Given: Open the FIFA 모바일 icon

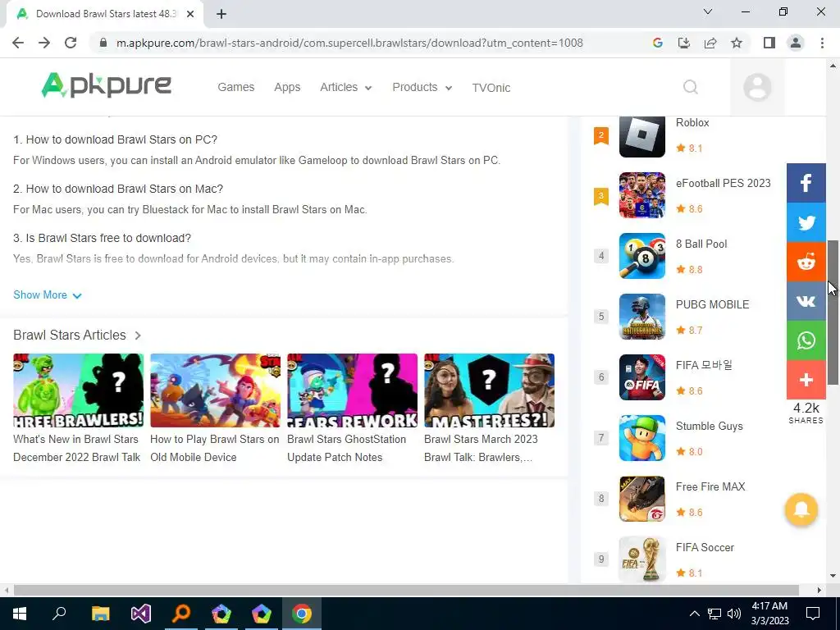Looking at the screenshot, I should click(x=641, y=377).
